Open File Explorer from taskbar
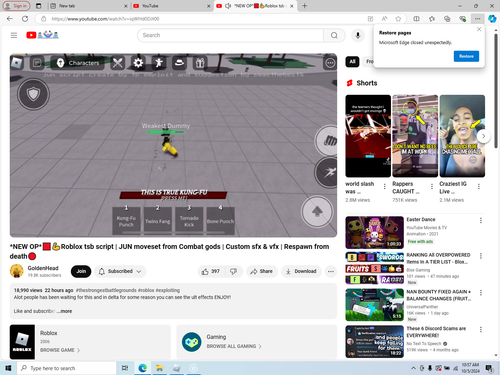This screenshot has height=375, width=500. (x=159, y=368)
